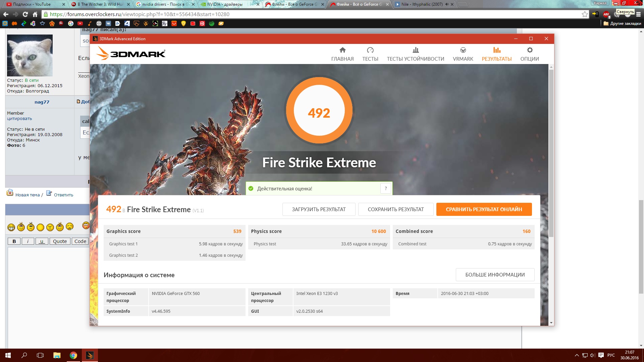Switch to the Подписки - YouTube tab

pos(32,4)
